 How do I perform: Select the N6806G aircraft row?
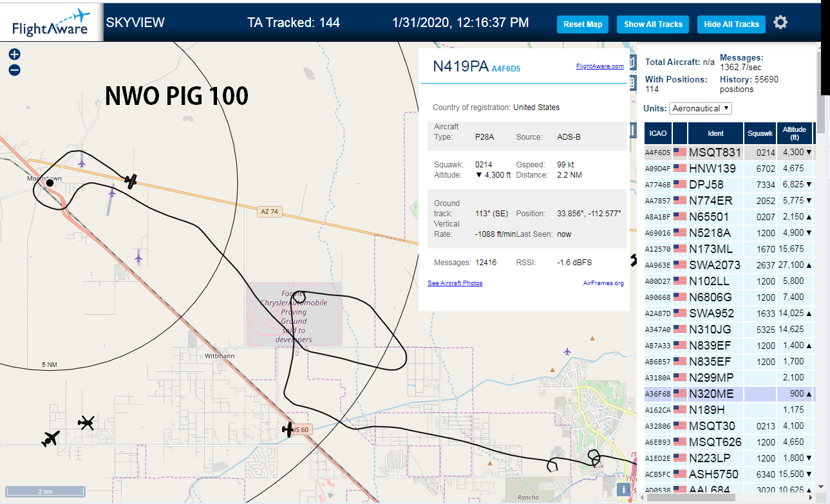point(730,297)
